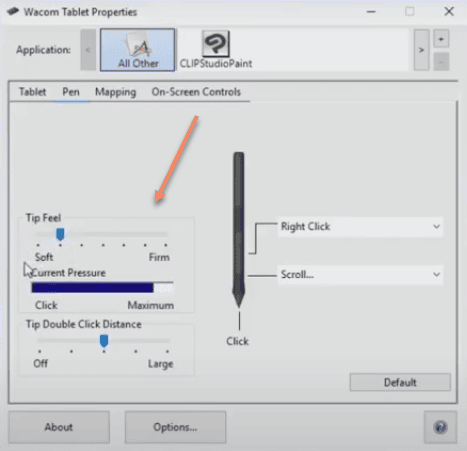Viewport: 467px width, 451px height.
Task: Click the 'Large' label under double click distance
Action: pos(161,364)
